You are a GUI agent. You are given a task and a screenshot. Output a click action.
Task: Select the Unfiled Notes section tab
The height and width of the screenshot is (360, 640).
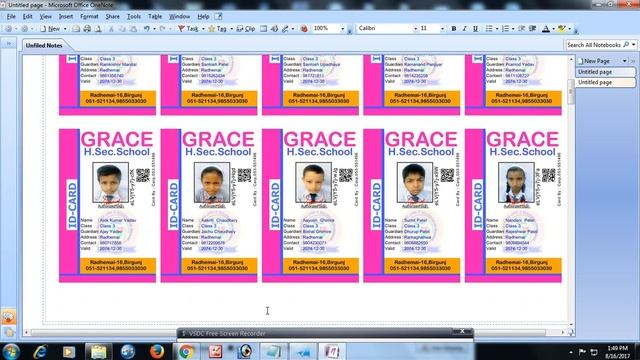point(44,46)
